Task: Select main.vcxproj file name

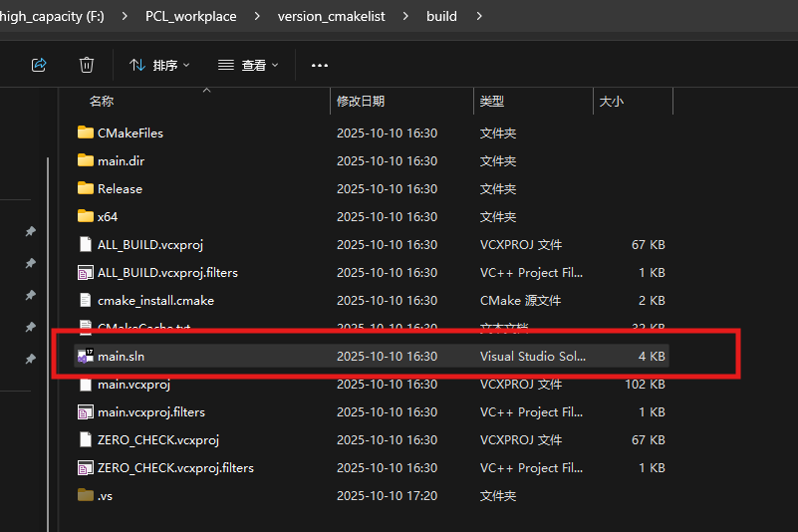Action: coord(133,385)
